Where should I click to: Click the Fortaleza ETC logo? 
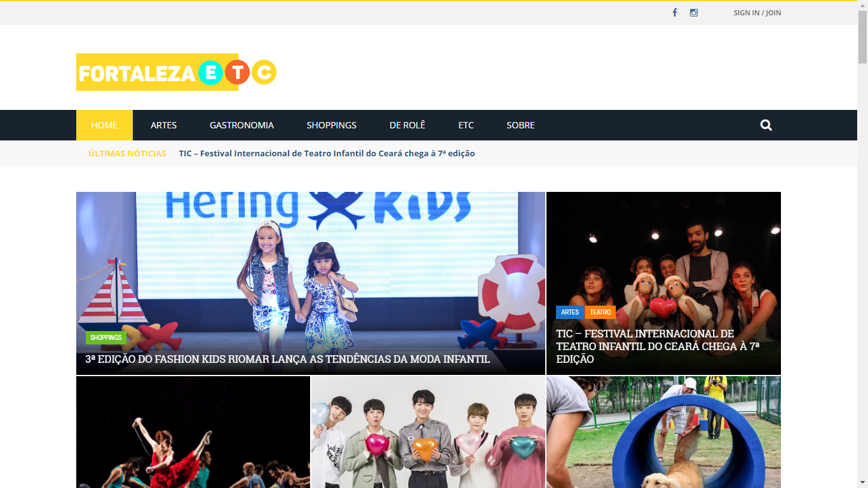176,72
